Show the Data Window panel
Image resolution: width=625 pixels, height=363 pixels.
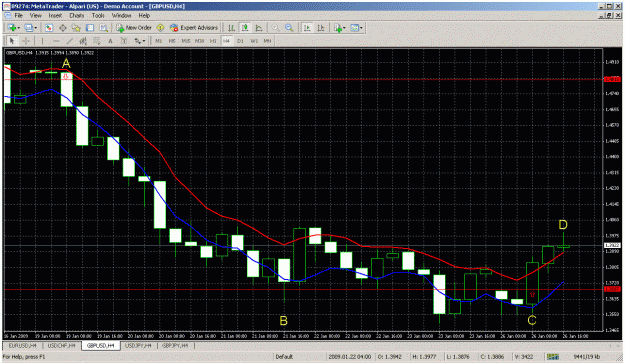(63, 27)
